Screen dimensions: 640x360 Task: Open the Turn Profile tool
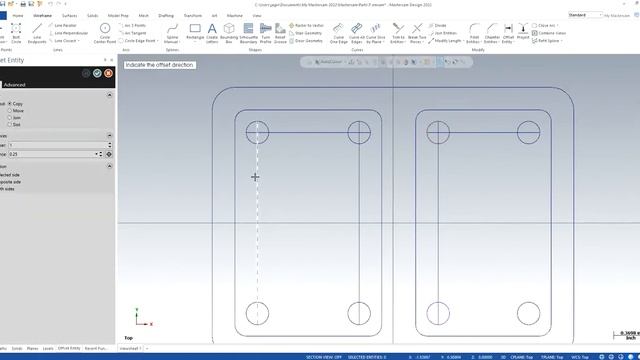265,33
